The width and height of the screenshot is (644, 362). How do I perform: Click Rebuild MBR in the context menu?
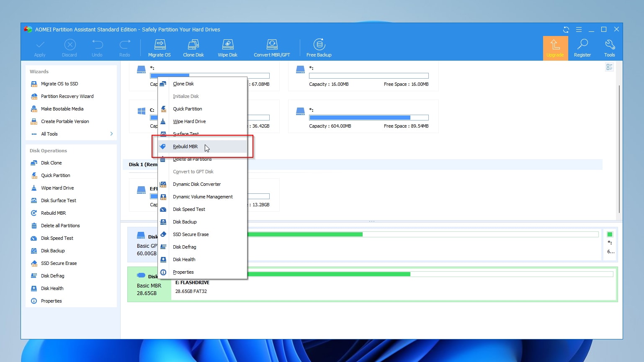[202, 146]
